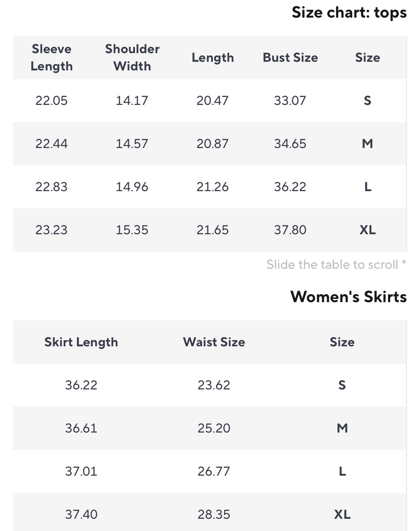Click size XL in tops chart
This screenshot has width=420, height=531.
point(367,230)
